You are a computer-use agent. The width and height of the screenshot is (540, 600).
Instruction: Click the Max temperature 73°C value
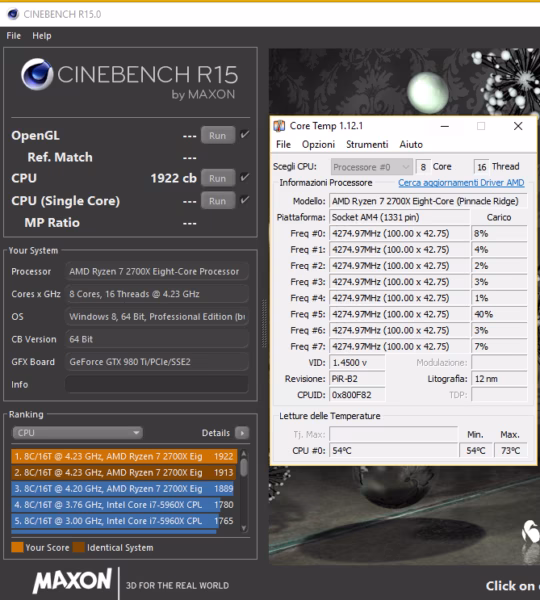[x=511, y=451]
